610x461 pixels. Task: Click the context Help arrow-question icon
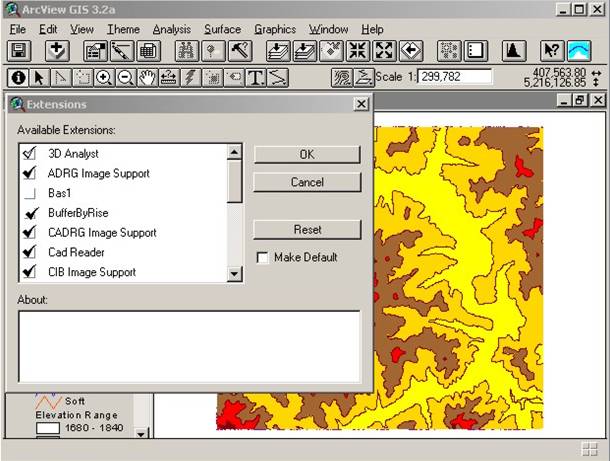pos(552,51)
